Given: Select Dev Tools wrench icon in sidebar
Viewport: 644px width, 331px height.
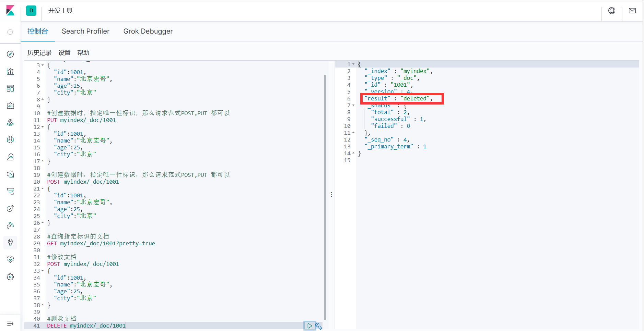Looking at the screenshot, I should [10, 243].
